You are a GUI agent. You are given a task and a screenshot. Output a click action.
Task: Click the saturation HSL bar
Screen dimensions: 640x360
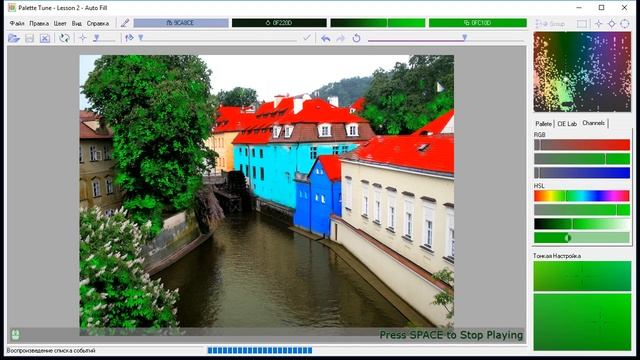pos(582,210)
